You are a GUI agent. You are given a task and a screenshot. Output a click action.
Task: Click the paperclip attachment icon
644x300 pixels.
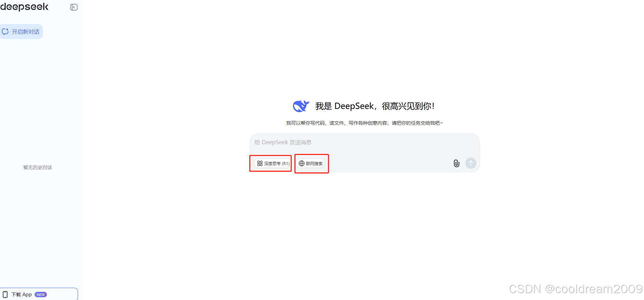[x=456, y=163]
